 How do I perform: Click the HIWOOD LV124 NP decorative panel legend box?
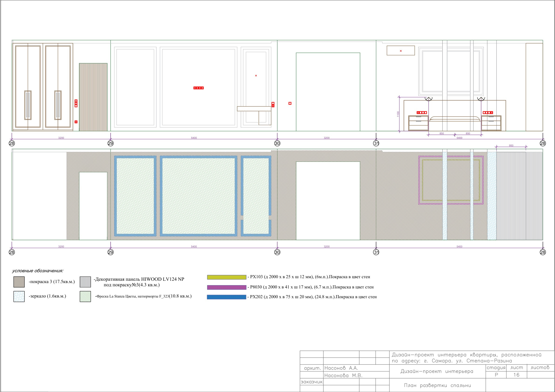pos(85,282)
